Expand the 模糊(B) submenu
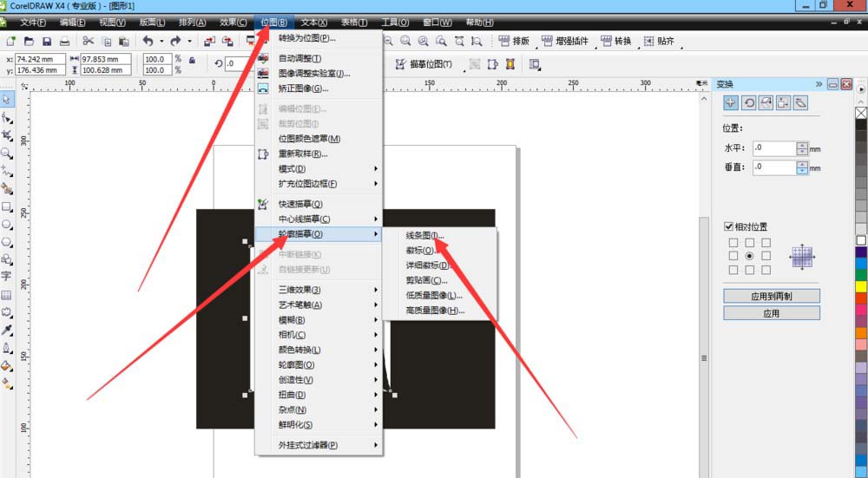This screenshot has width=868, height=478. 319,320
